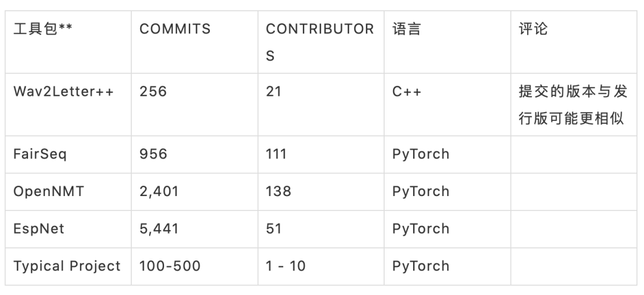This screenshot has height=295, width=644.
Task: Click the 138 contributors value
Action: coord(278,191)
